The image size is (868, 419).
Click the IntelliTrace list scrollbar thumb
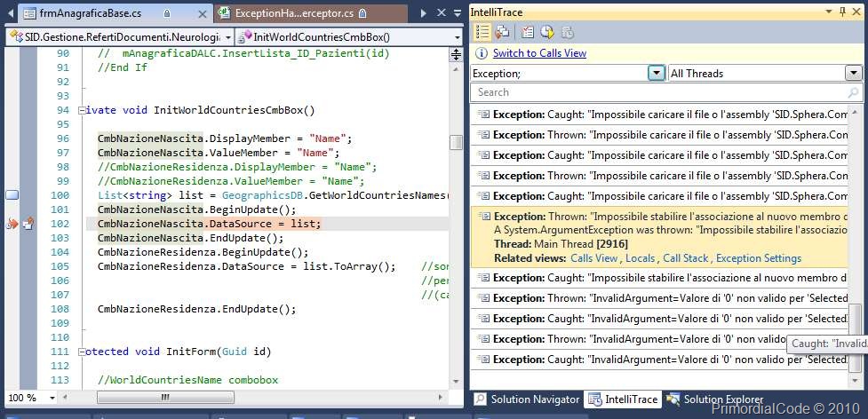pyautogui.click(x=856, y=337)
